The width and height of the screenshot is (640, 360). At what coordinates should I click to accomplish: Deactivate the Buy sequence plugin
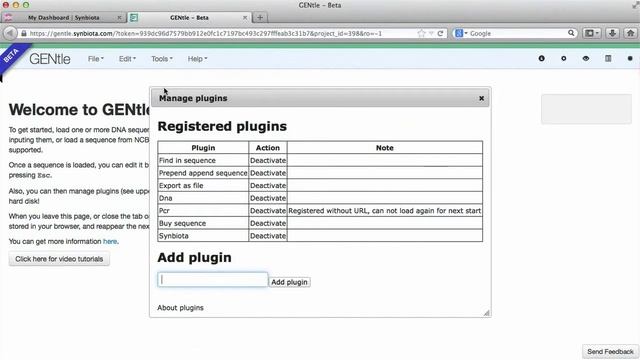click(x=268, y=223)
